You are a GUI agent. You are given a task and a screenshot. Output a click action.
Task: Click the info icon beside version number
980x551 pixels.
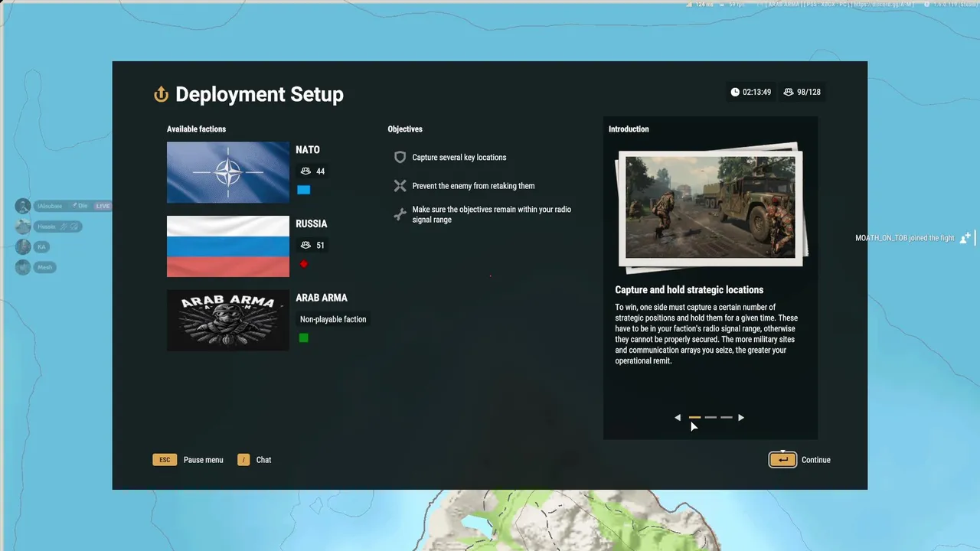coord(926,5)
